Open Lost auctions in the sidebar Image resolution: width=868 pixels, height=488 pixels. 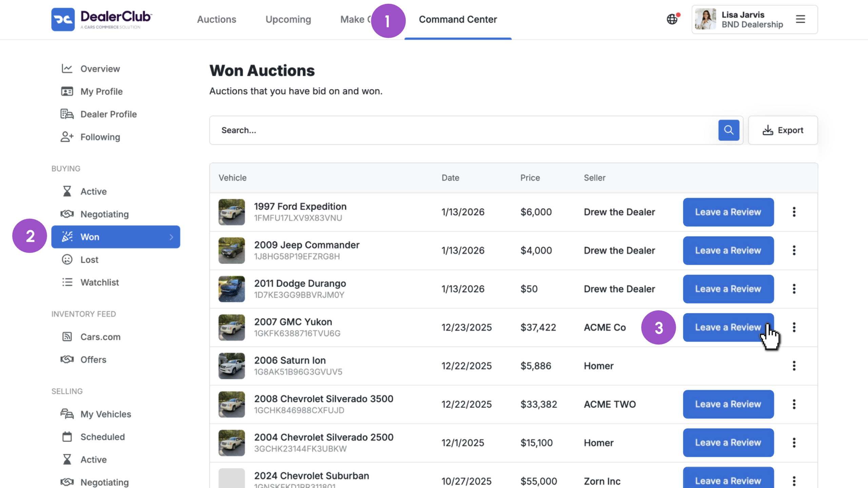click(89, 260)
